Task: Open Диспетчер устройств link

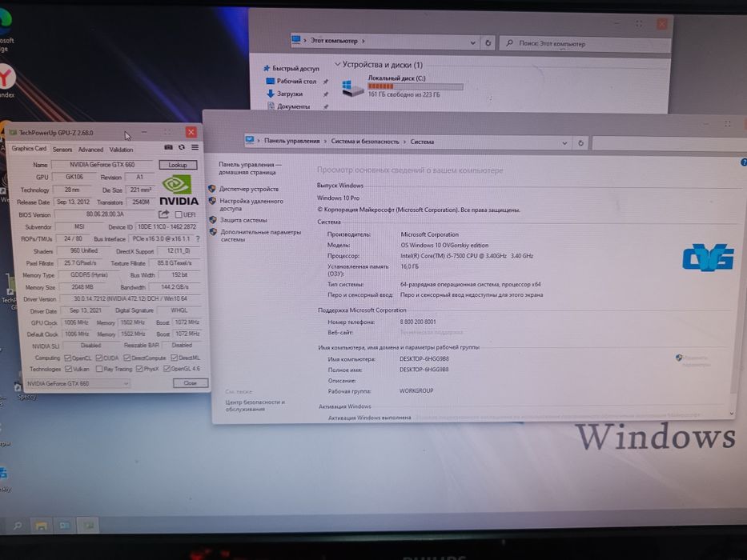Action: pyautogui.click(x=249, y=189)
